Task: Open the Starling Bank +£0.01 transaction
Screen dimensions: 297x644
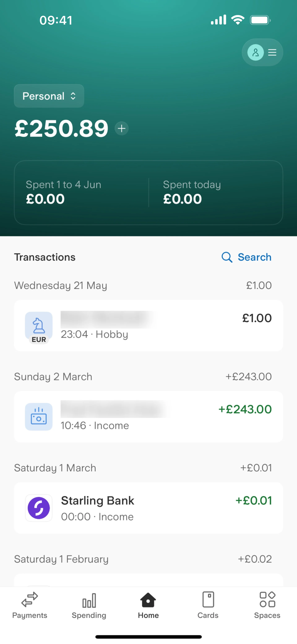Action: (x=148, y=508)
